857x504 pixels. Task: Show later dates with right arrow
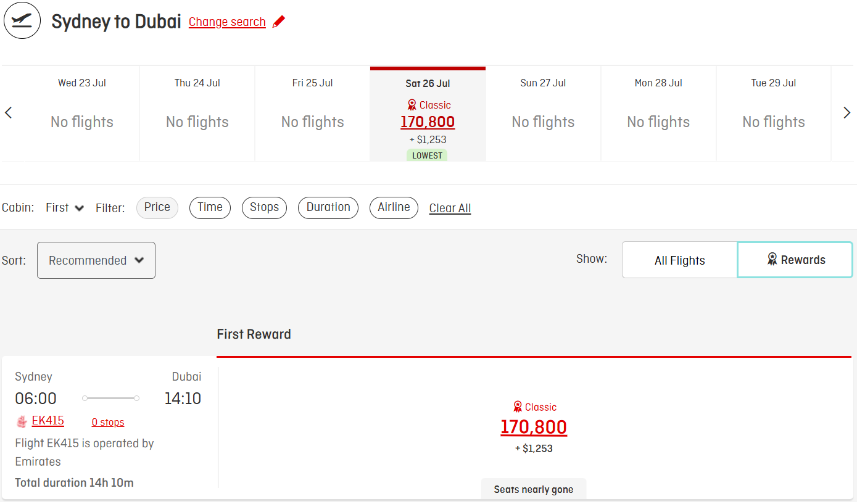(x=847, y=113)
